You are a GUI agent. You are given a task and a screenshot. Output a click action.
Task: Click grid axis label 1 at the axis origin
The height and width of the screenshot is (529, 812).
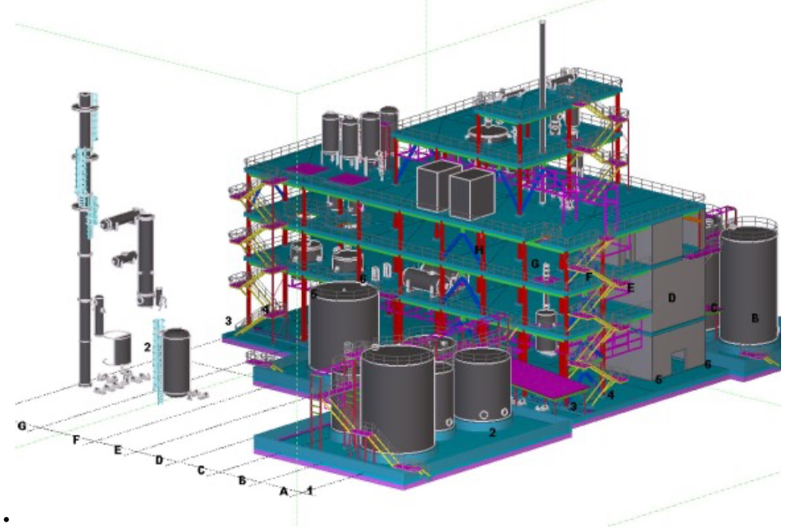coord(310,490)
